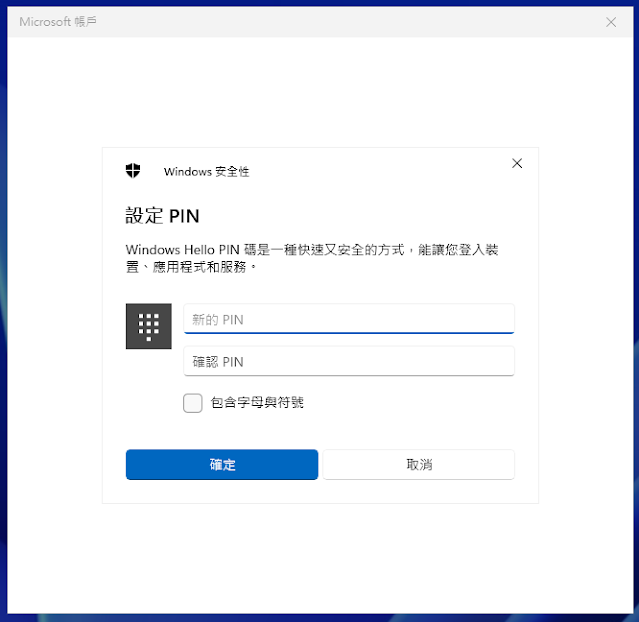Screen dimensions: 639x622
Task: Click the PIN keypad icon
Action: [x=149, y=326]
